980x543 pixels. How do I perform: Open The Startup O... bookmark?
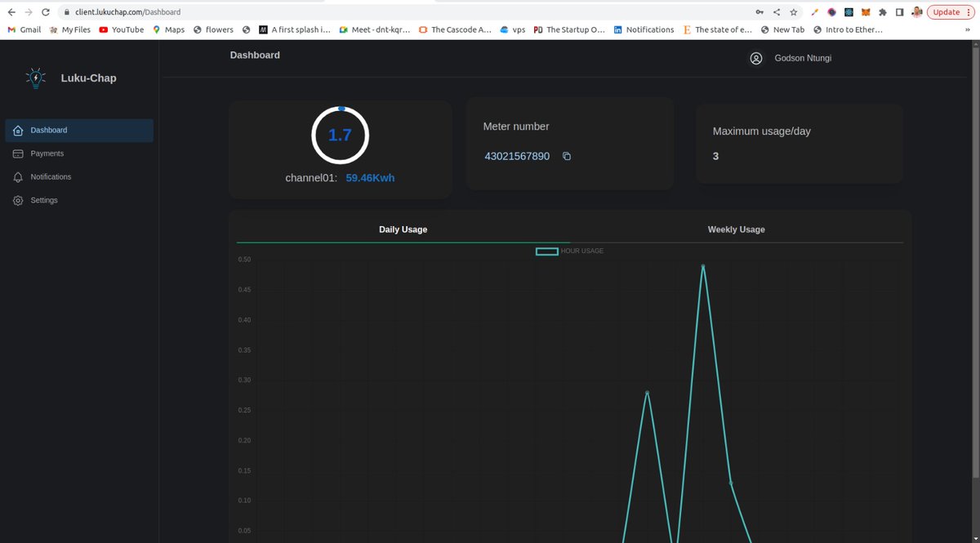pyautogui.click(x=569, y=29)
